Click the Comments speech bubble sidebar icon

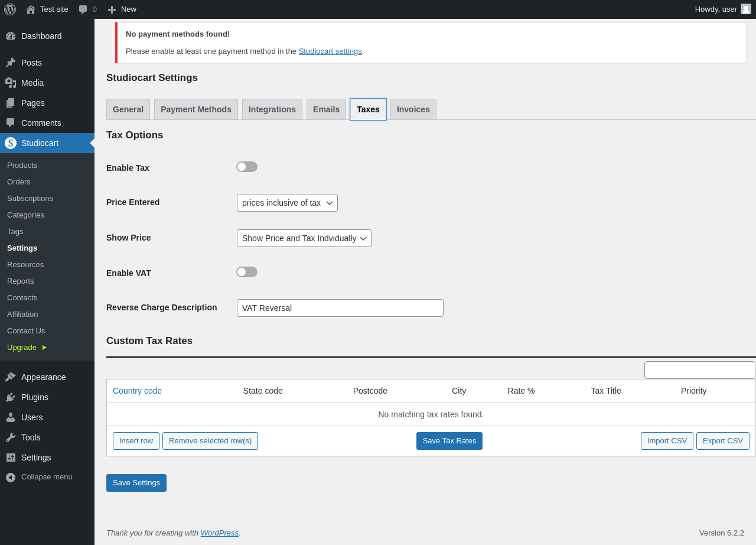tap(11, 123)
